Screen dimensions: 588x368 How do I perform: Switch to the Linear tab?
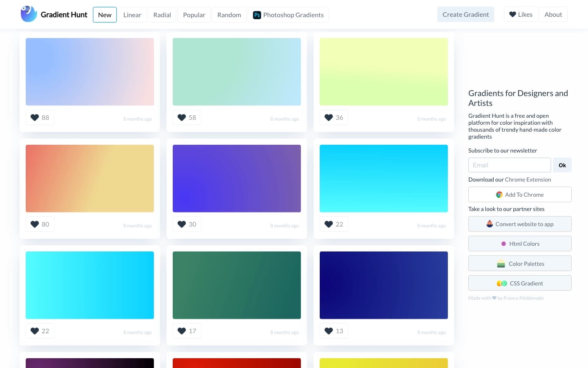[x=132, y=15]
